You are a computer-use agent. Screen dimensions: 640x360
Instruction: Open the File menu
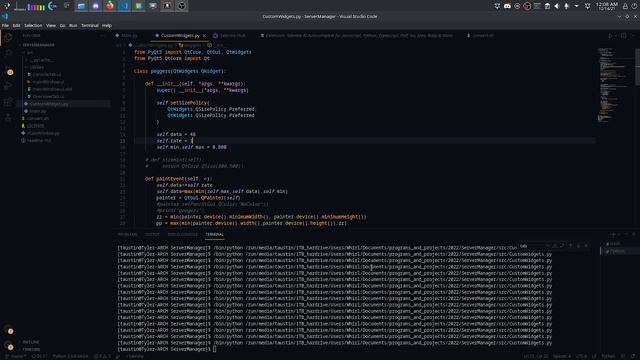pos(5,25)
